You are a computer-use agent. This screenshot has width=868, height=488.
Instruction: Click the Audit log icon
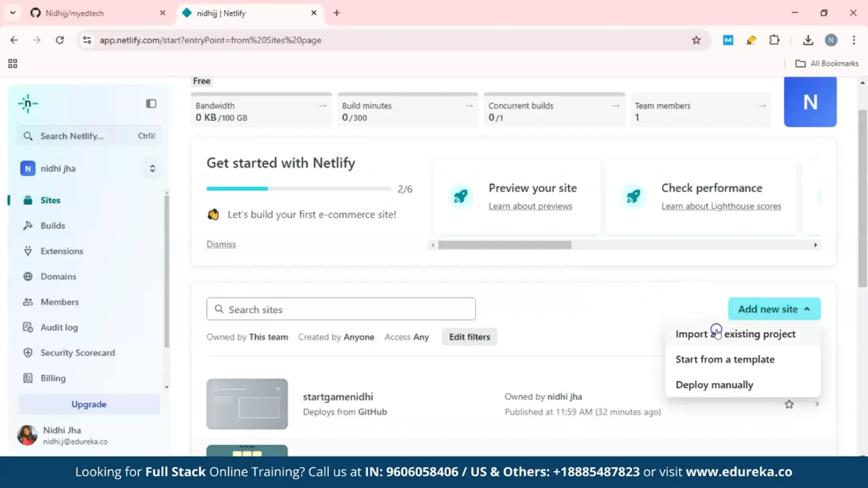[x=28, y=327]
